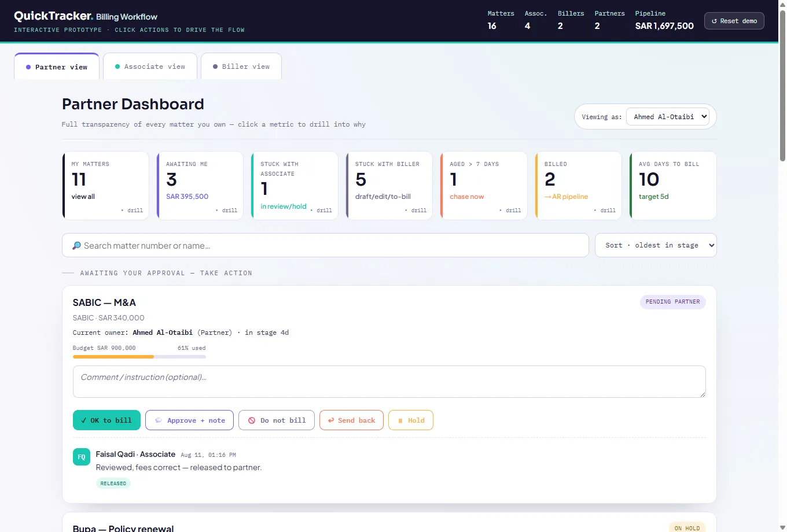Put SABIC matter on Hold

click(411, 420)
